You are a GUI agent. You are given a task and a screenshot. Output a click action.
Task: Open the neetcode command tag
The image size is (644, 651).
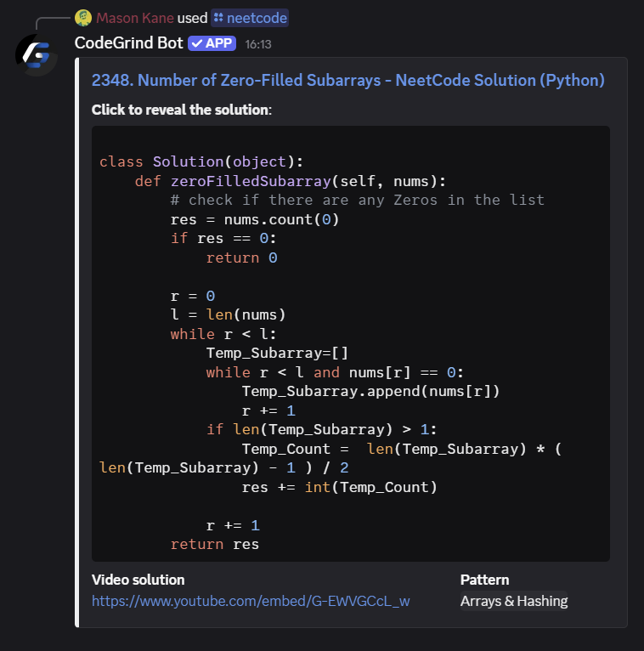pos(256,18)
